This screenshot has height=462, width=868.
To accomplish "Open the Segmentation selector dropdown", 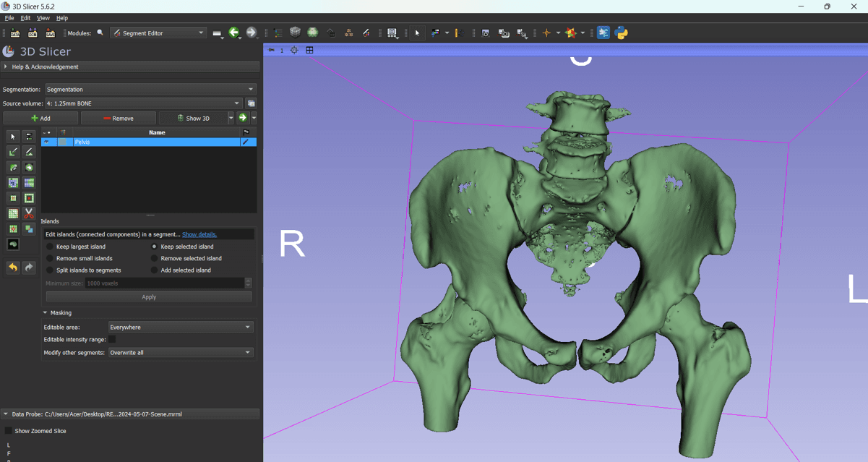I will click(x=150, y=90).
